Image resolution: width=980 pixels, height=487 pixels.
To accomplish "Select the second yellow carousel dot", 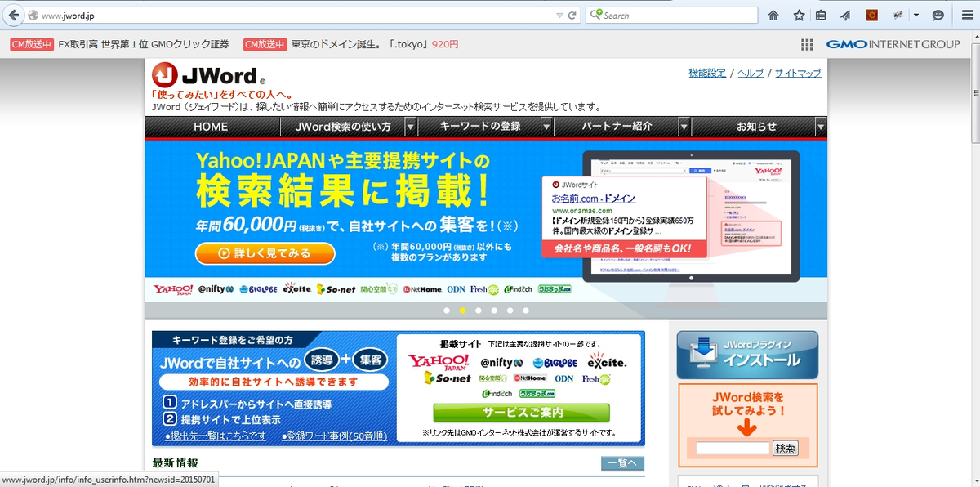I will tap(463, 311).
